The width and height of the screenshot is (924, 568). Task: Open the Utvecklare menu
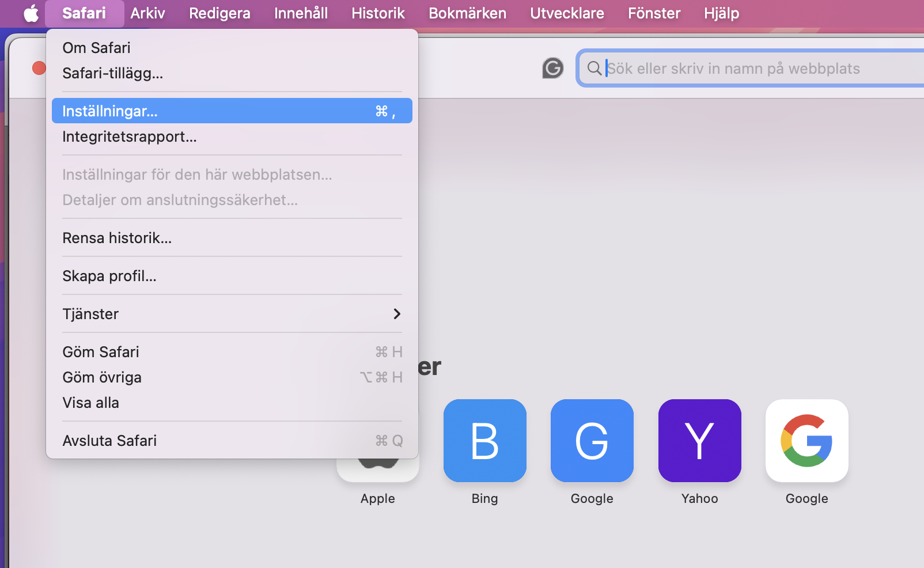[x=567, y=13]
